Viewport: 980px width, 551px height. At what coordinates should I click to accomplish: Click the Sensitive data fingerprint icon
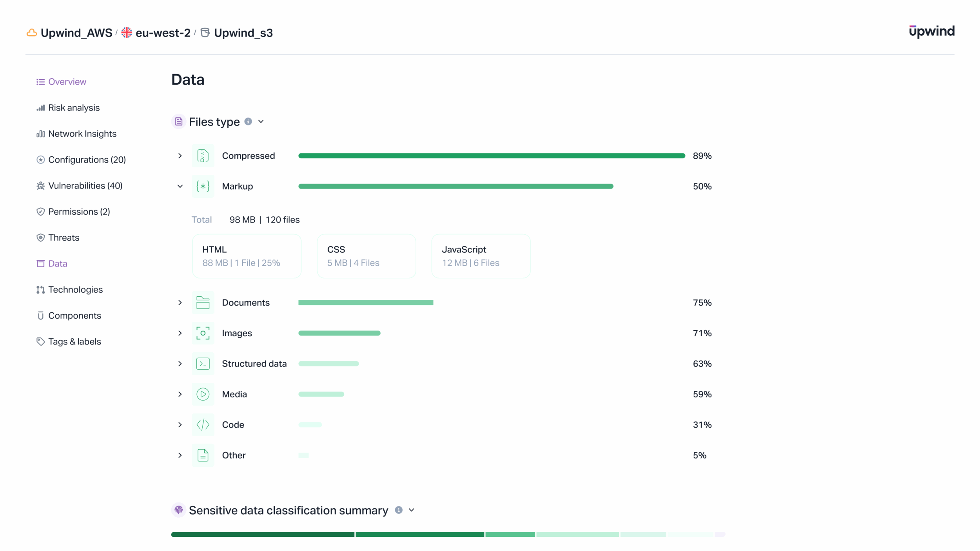click(x=179, y=510)
